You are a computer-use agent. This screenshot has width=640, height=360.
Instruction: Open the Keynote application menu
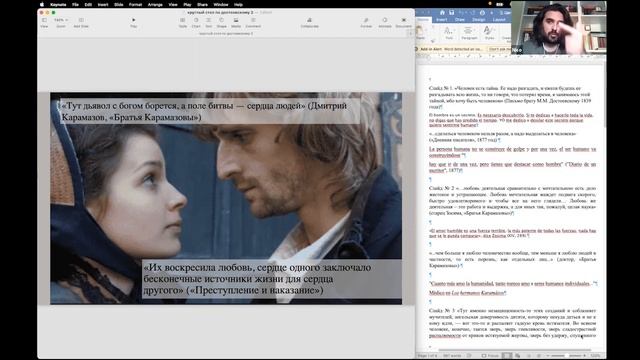coord(58,4)
